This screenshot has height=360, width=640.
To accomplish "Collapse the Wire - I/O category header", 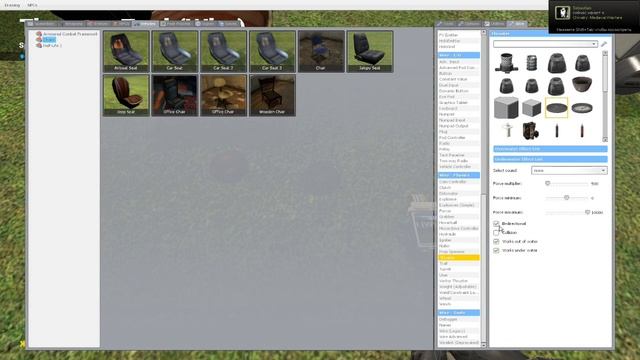I will (x=458, y=55).
